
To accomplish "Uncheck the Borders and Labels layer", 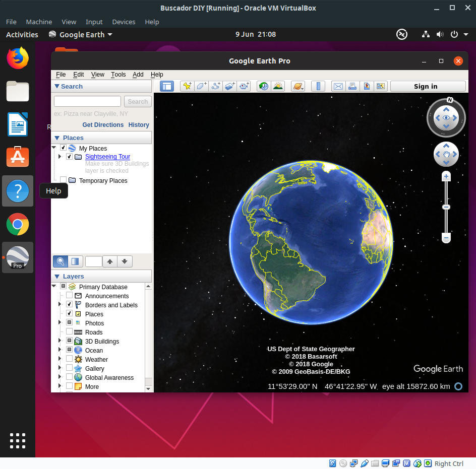I will [x=69, y=304].
